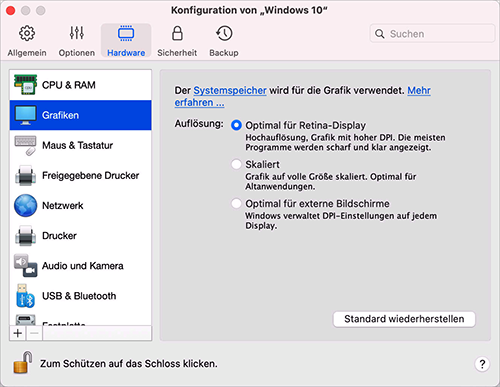Add a device with the plus button
This screenshot has width=500, height=387.
pyautogui.click(x=18, y=333)
